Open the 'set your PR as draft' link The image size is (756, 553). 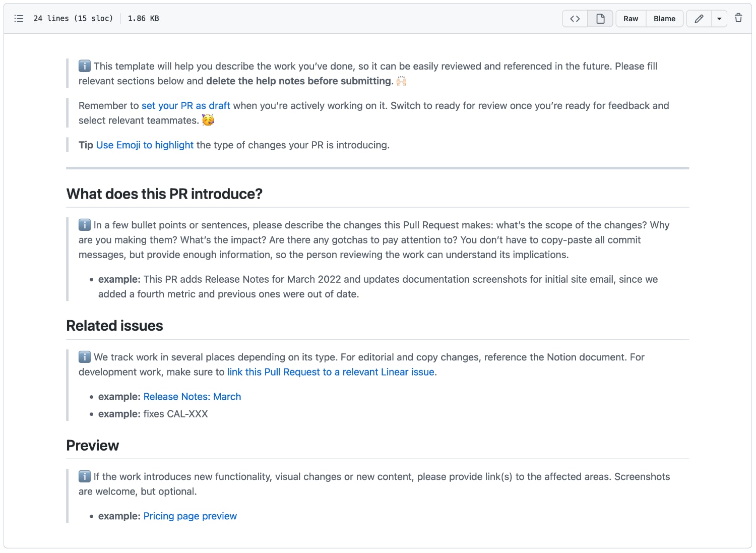186,105
